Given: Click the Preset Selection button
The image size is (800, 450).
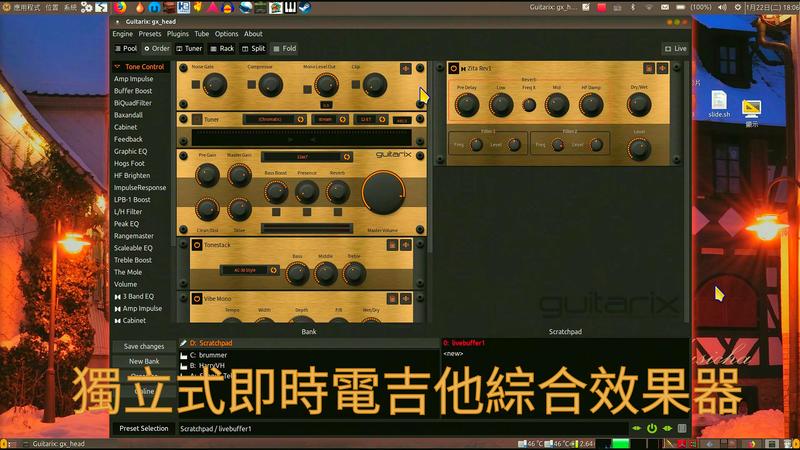Looking at the screenshot, I should pos(144,429).
